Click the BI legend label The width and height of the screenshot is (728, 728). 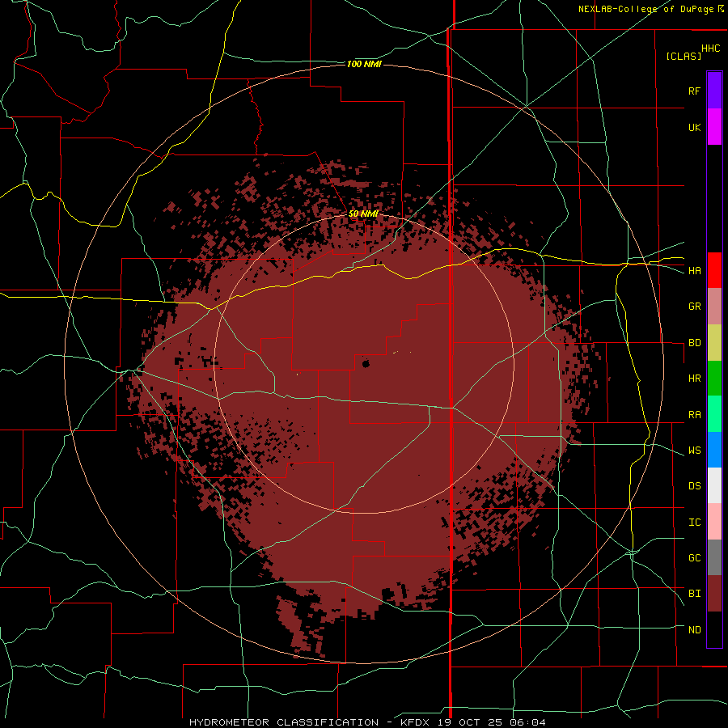coord(694,594)
